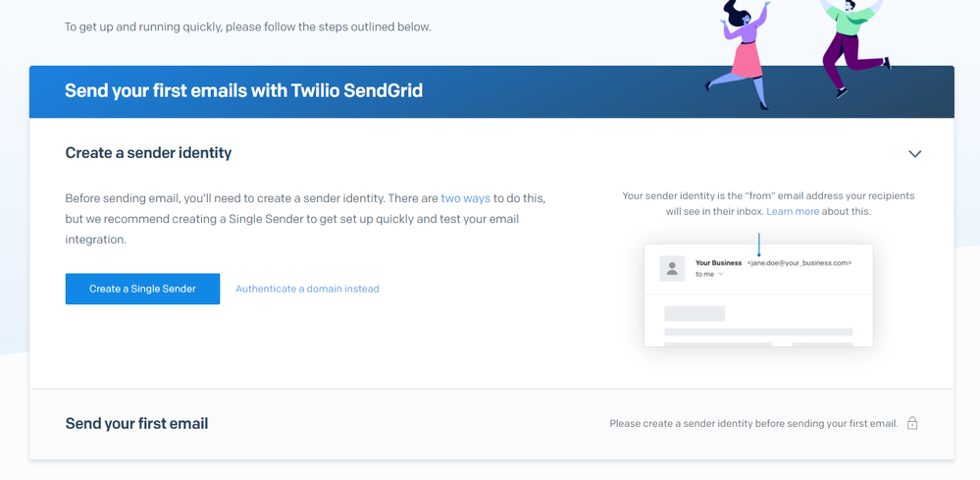Click "Your Business" sender name in preview
Screen dimensions: 980x480
(x=718, y=263)
